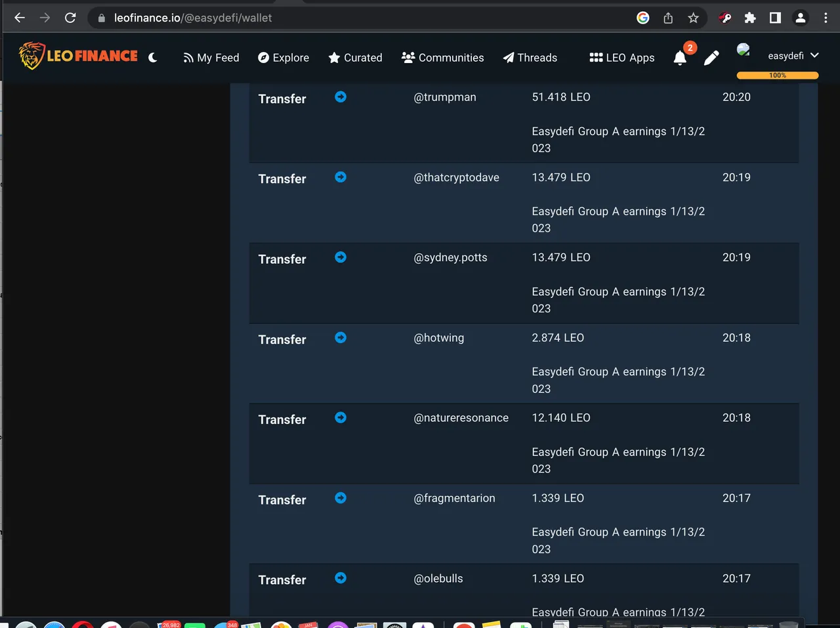The image size is (840, 628).
Task: Open Threads page
Action: tap(530, 58)
